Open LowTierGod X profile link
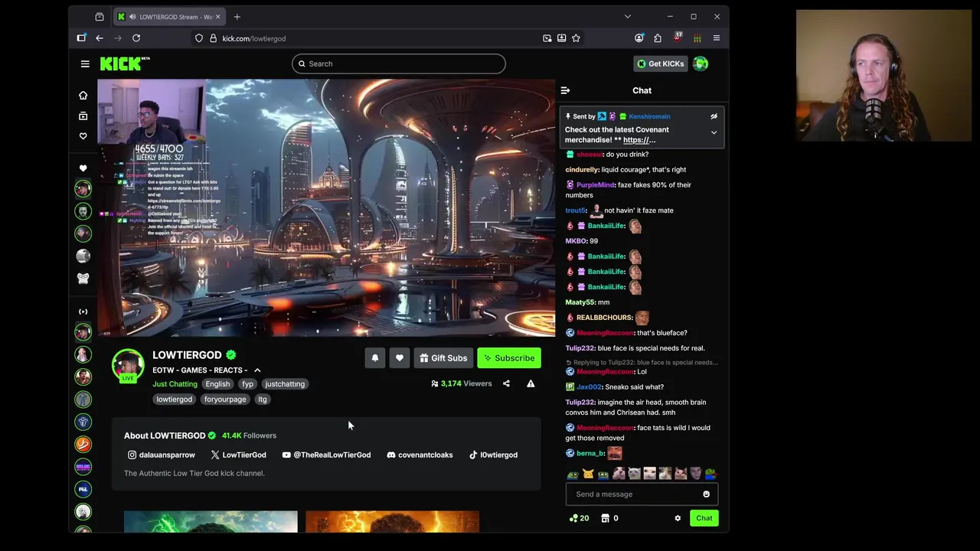 click(238, 455)
